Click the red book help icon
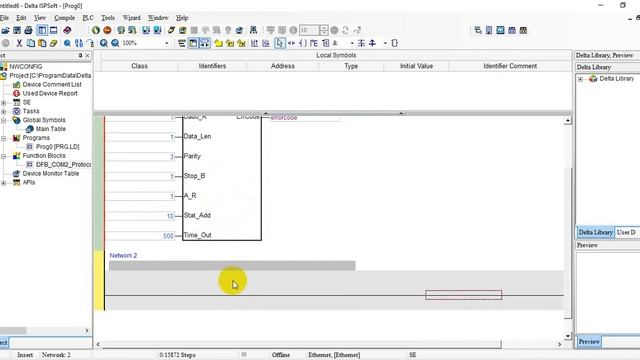The image size is (640, 360). pyautogui.click(x=67, y=30)
